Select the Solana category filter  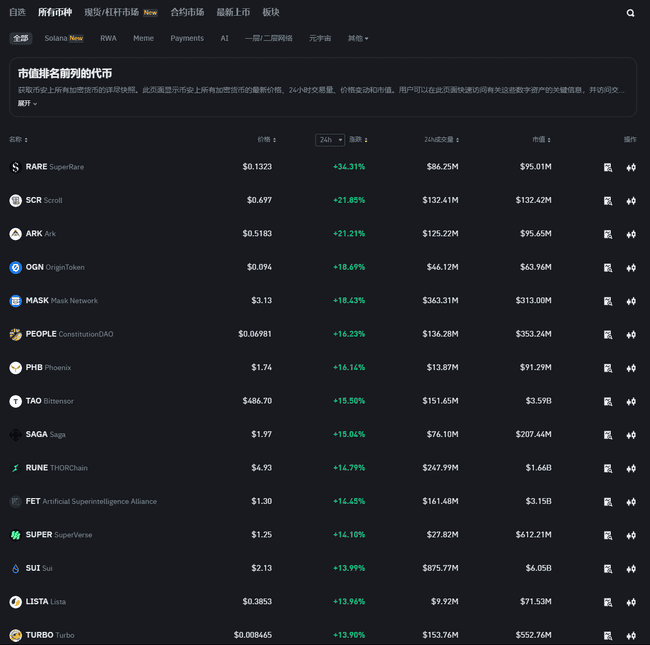coord(63,38)
